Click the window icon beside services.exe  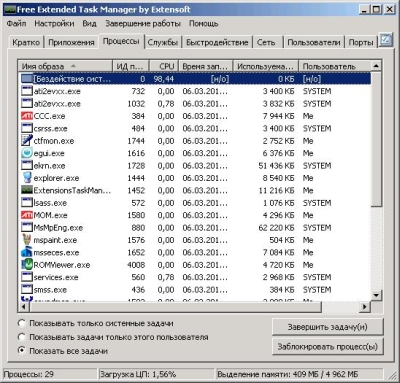[x=27, y=277]
